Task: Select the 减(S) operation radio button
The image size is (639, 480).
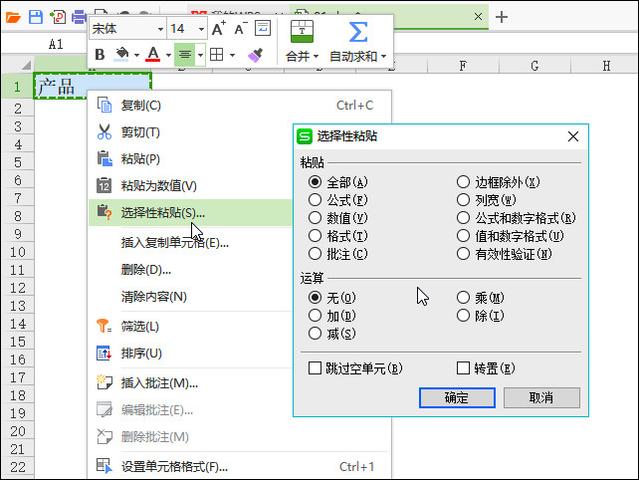Action: (315, 333)
